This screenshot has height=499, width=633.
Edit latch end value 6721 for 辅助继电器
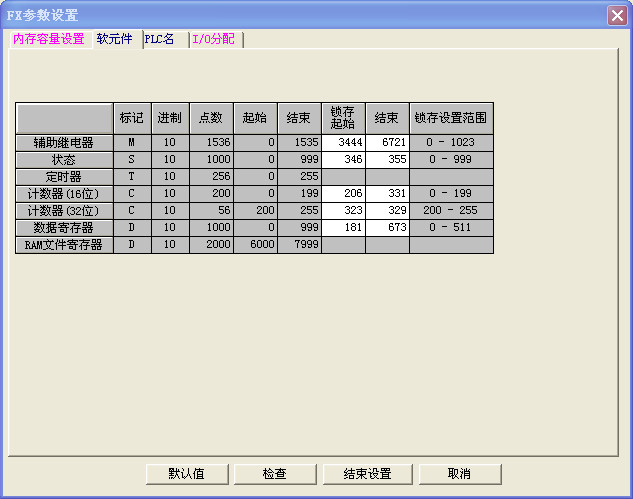pyautogui.click(x=387, y=143)
